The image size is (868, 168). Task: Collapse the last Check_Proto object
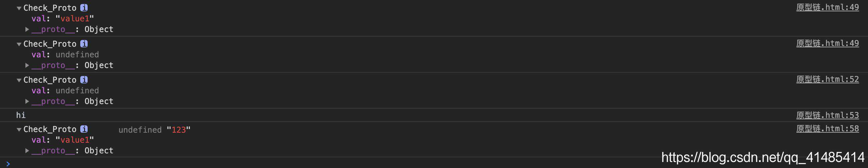click(x=19, y=129)
